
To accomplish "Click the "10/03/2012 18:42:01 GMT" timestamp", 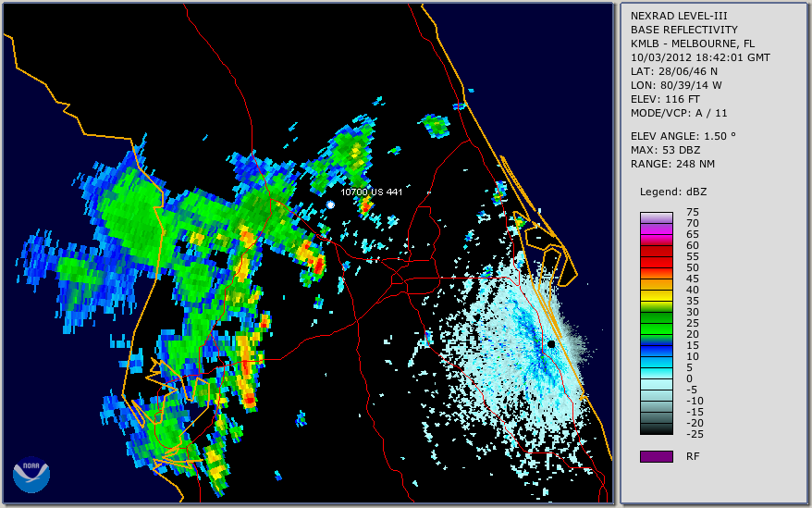I will click(700, 57).
